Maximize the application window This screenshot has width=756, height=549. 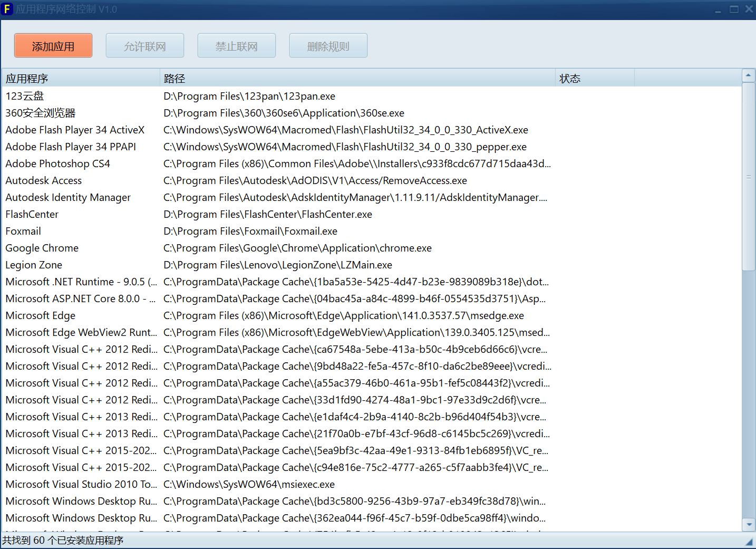click(733, 9)
